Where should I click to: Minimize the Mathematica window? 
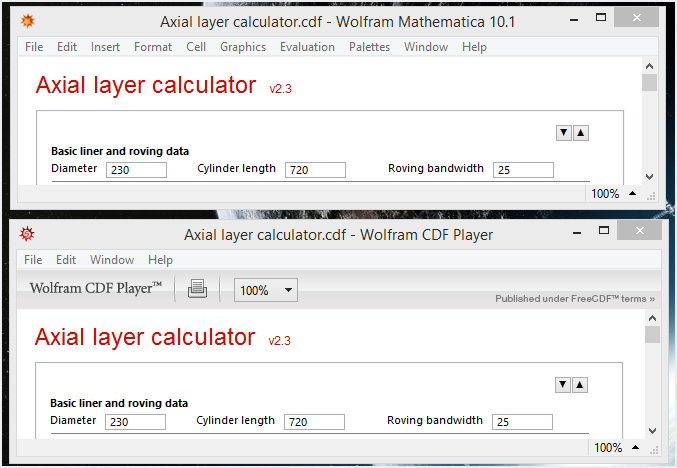tap(574, 19)
